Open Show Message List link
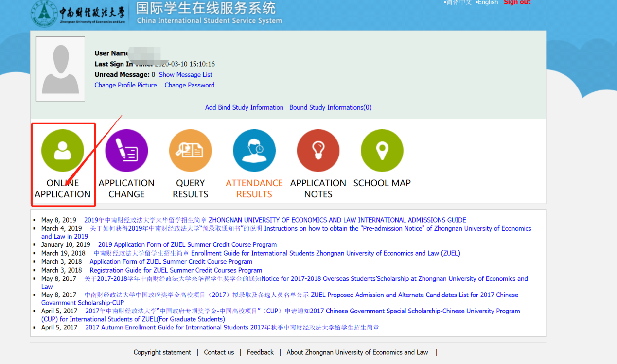The height and width of the screenshot is (364, 617). (x=185, y=75)
